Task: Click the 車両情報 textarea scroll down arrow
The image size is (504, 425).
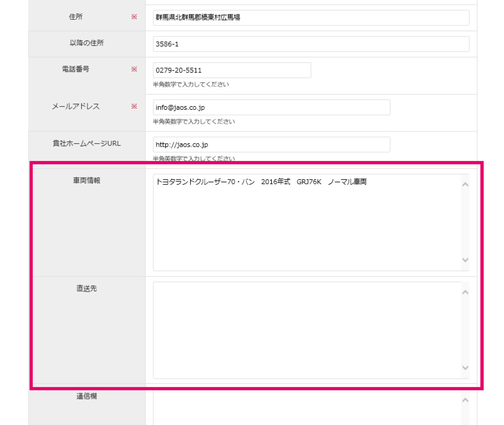Action: (465, 260)
